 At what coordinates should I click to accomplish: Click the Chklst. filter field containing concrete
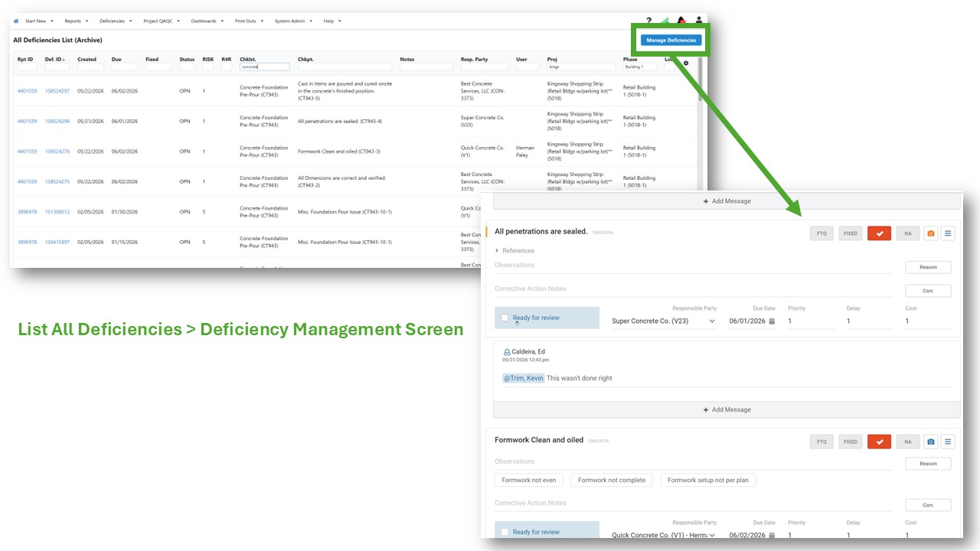(x=264, y=67)
